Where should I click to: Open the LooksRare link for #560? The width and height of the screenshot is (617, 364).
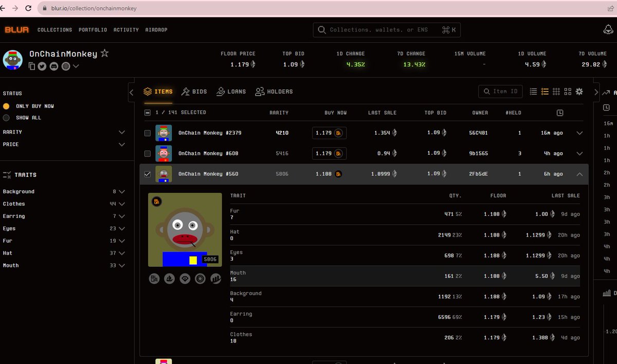coord(185,279)
